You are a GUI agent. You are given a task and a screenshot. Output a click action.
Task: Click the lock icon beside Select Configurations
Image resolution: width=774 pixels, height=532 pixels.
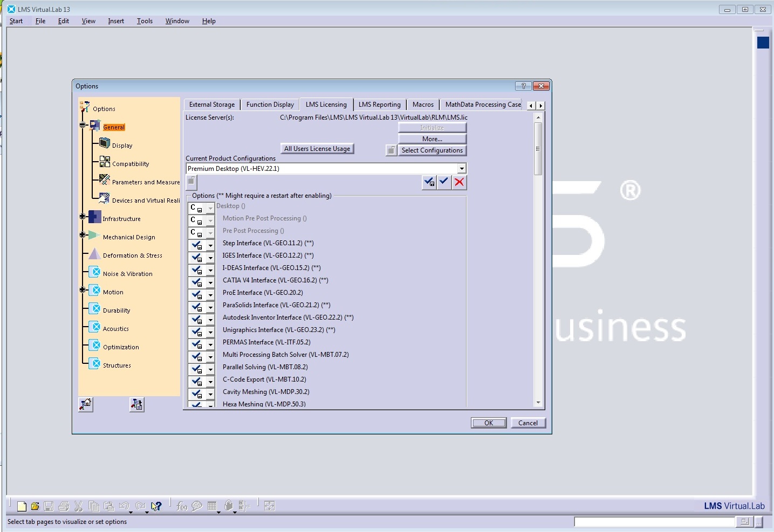pos(391,150)
